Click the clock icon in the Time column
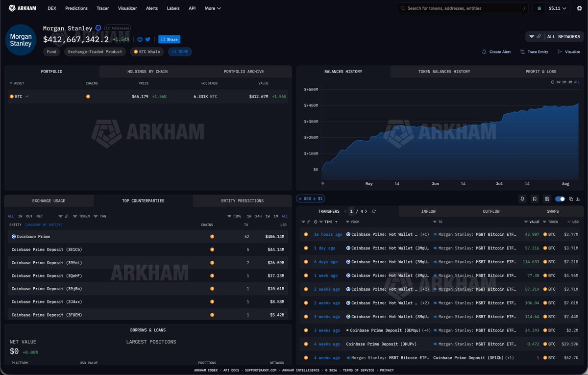This screenshot has height=375, width=588. click(315, 222)
